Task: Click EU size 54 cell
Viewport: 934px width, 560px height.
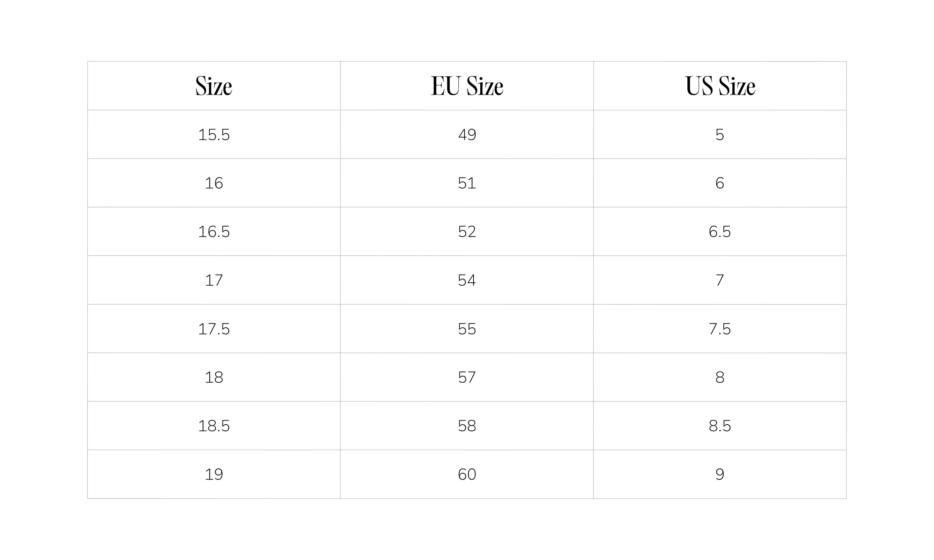Action: tap(467, 280)
